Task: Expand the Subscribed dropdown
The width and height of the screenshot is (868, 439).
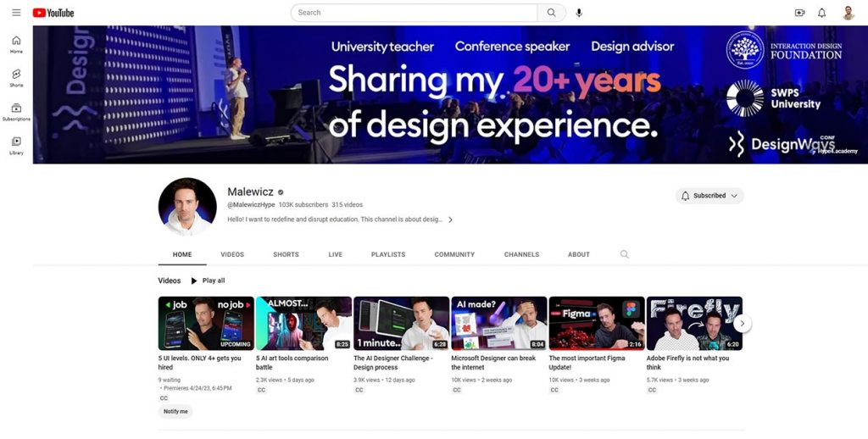Action: point(709,196)
